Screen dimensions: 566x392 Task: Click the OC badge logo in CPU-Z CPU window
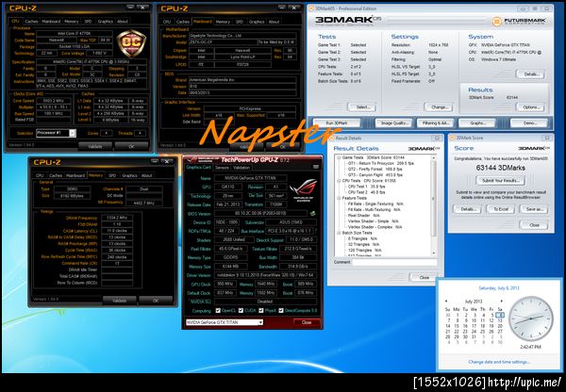131,43
